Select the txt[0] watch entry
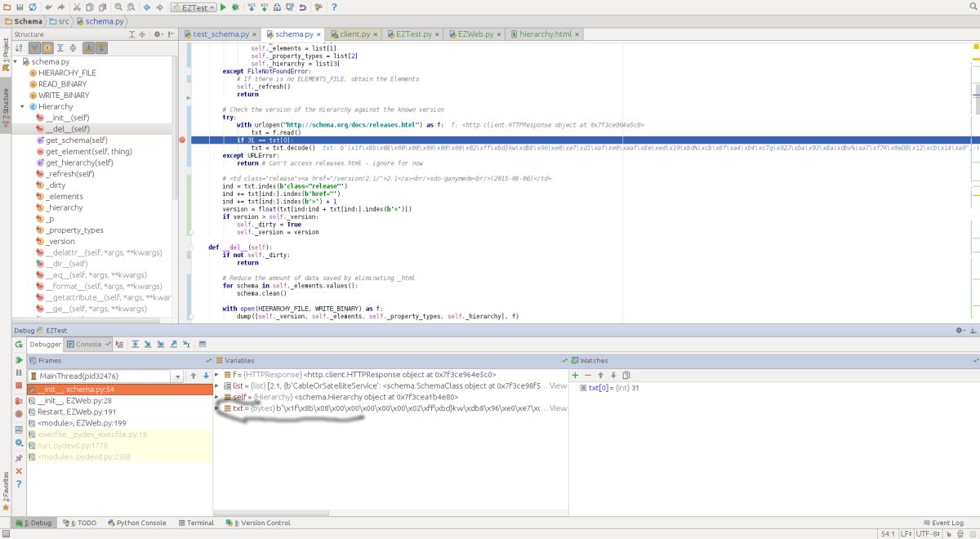The height and width of the screenshot is (539, 980). pyautogui.click(x=609, y=387)
